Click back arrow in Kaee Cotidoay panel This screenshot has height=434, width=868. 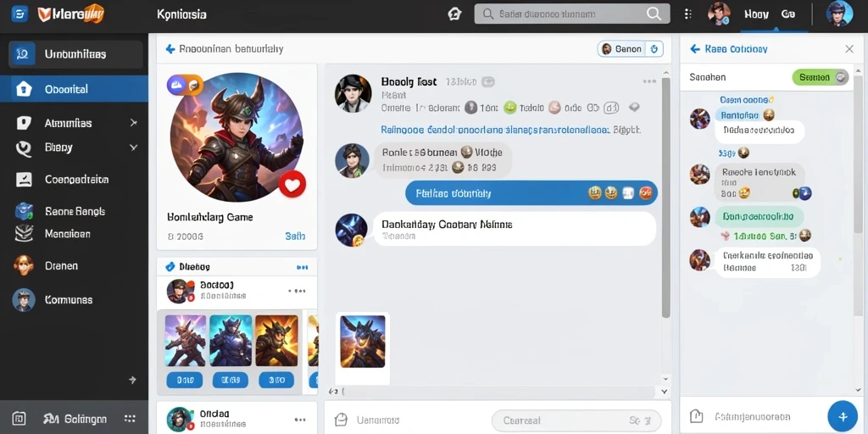coord(695,49)
